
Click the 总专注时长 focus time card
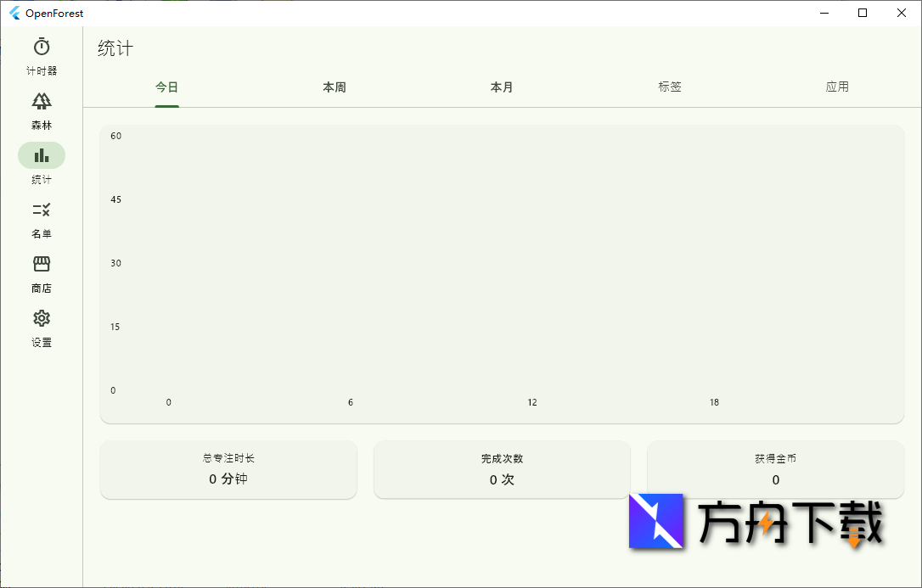point(228,469)
